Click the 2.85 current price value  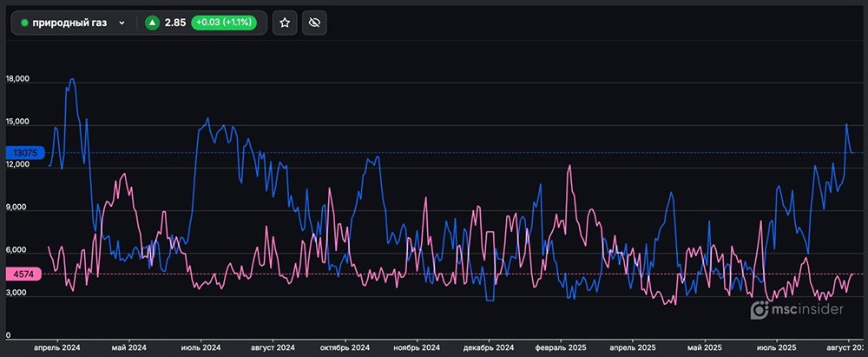point(174,23)
